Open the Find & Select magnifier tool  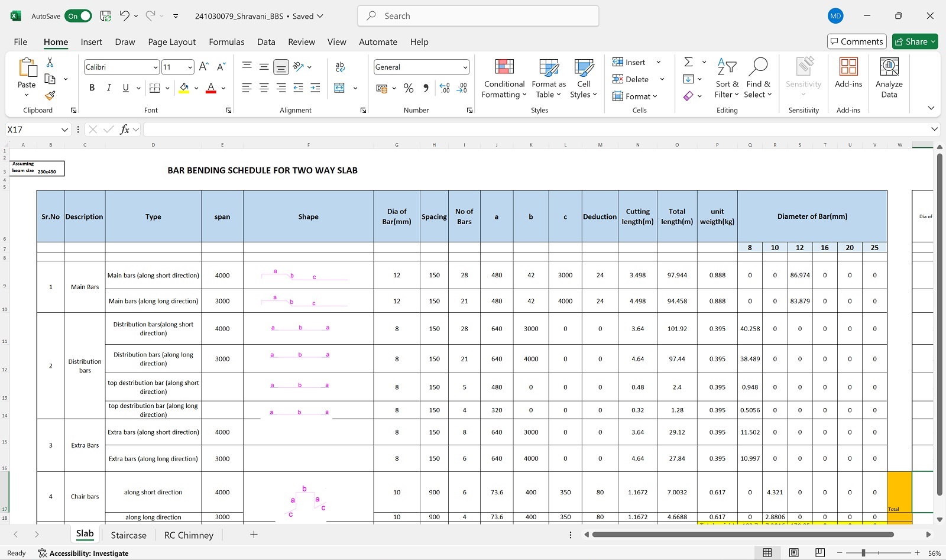[757, 67]
